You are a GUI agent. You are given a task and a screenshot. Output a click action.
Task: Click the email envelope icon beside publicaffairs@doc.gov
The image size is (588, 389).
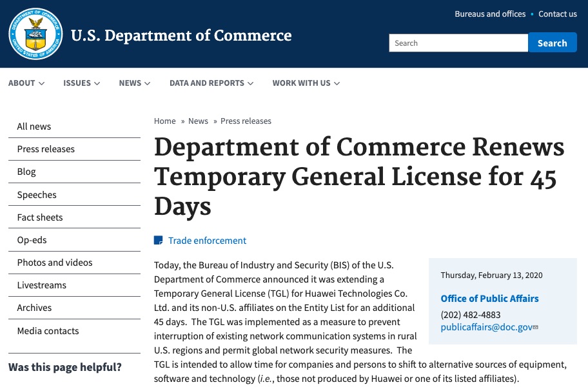(x=536, y=327)
